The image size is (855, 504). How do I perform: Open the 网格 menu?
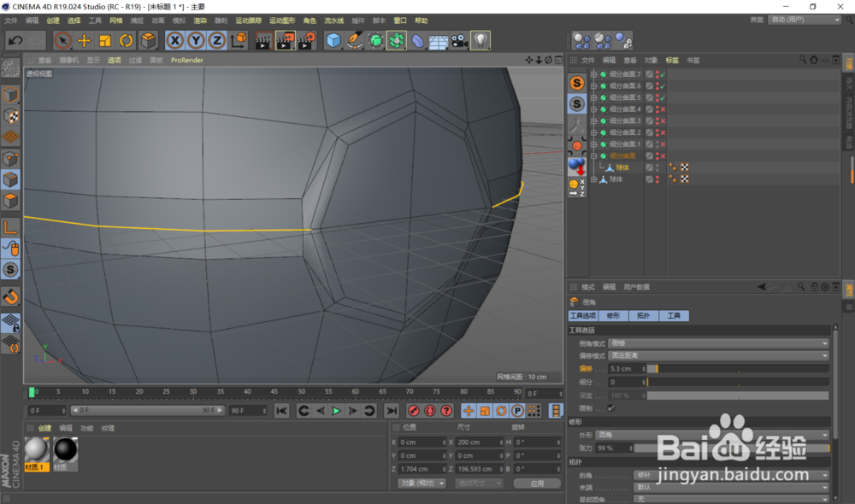[x=116, y=21]
